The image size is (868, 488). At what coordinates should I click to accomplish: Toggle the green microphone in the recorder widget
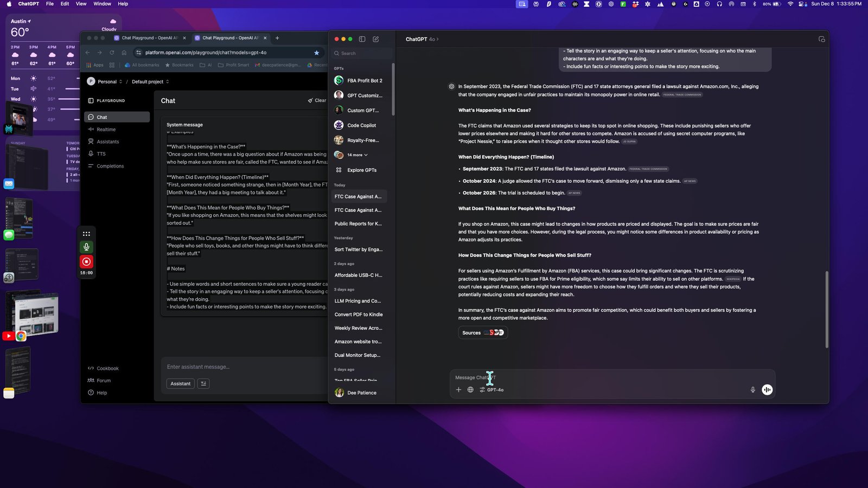[86, 247]
